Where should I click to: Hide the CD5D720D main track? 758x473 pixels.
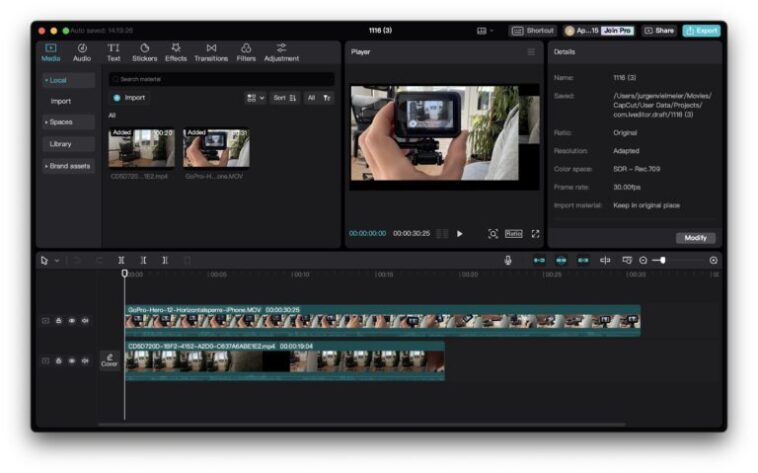72,361
